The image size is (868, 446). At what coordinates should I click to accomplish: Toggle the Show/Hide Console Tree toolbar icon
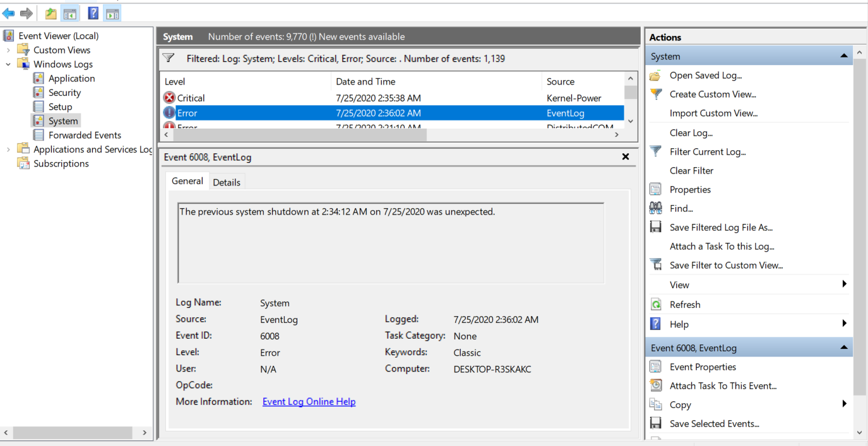click(x=69, y=13)
